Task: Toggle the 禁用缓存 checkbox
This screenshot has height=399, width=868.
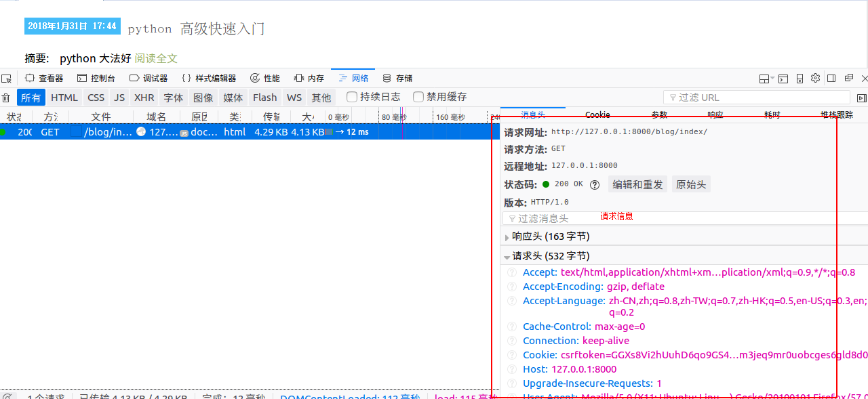Action: tap(418, 97)
